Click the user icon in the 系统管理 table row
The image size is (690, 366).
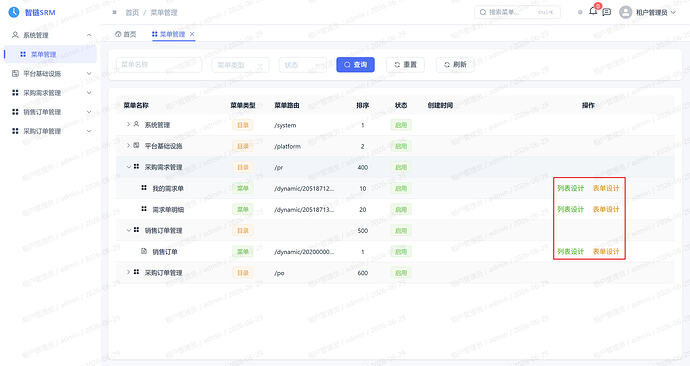click(x=136, y=124)
